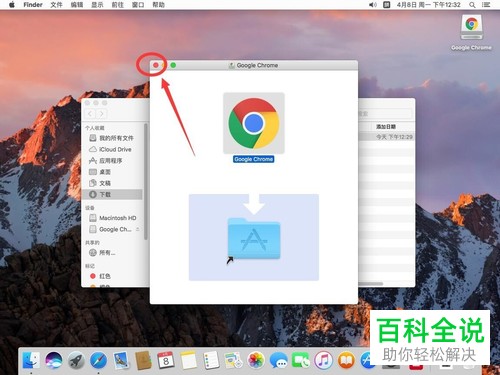The height and width of the screenshot is (375, 500).
Task: Open the 文件 menu
Action: [x=56, y=5]
